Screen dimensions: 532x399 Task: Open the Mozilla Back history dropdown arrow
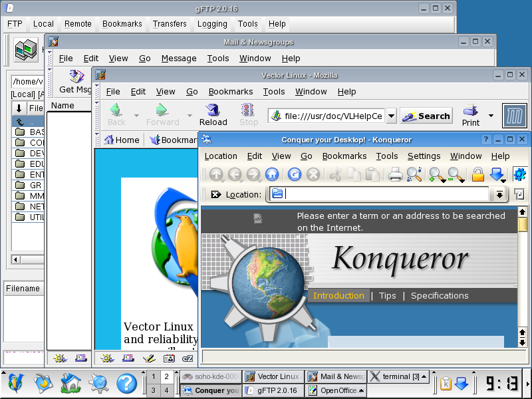pos(136,115)
